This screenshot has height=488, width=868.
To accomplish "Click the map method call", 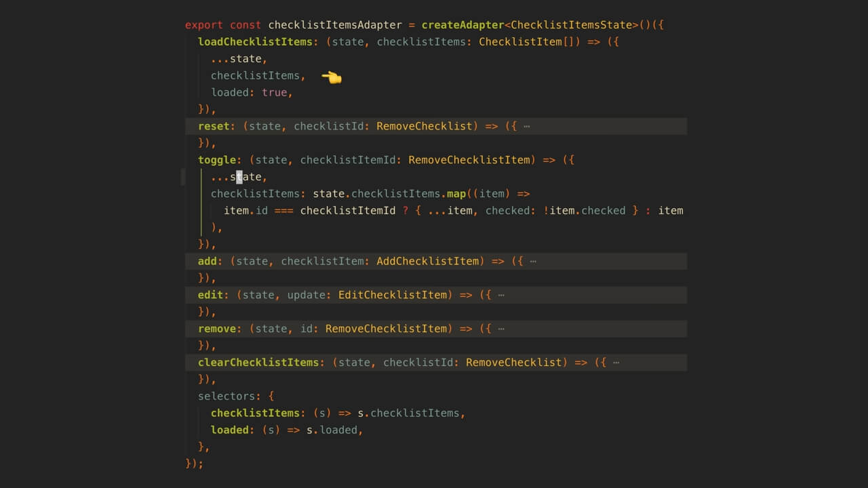I will (x=456, y=194).
